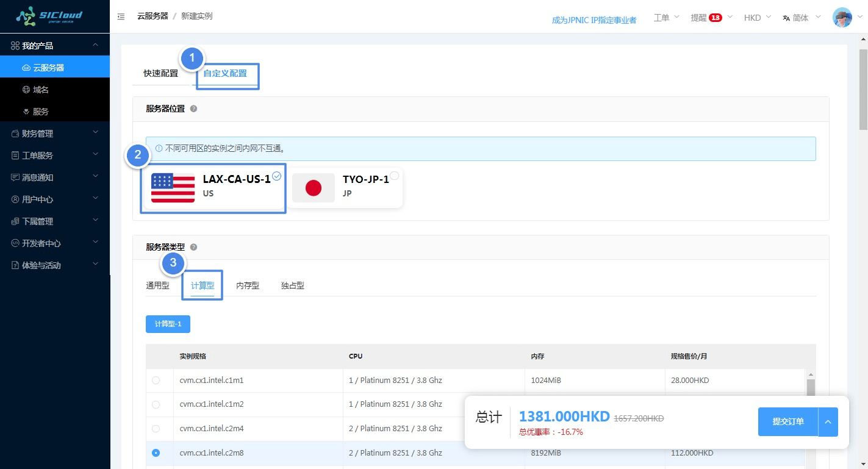This screenshot has height=469, width=868.
Task: Open 成为JPNIC IP指定事业者 link
Action: coord(594,20)
